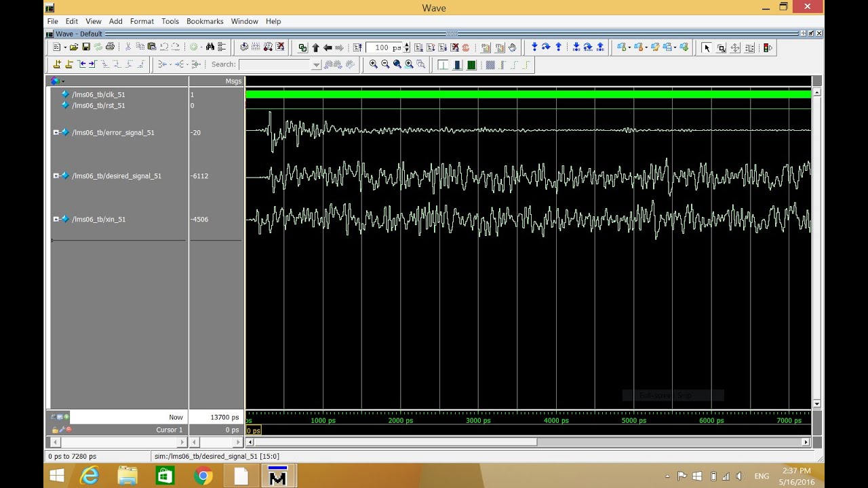Enable Select Mode arrow pointer
Screen dimensions: 868x488
[707, 47]
